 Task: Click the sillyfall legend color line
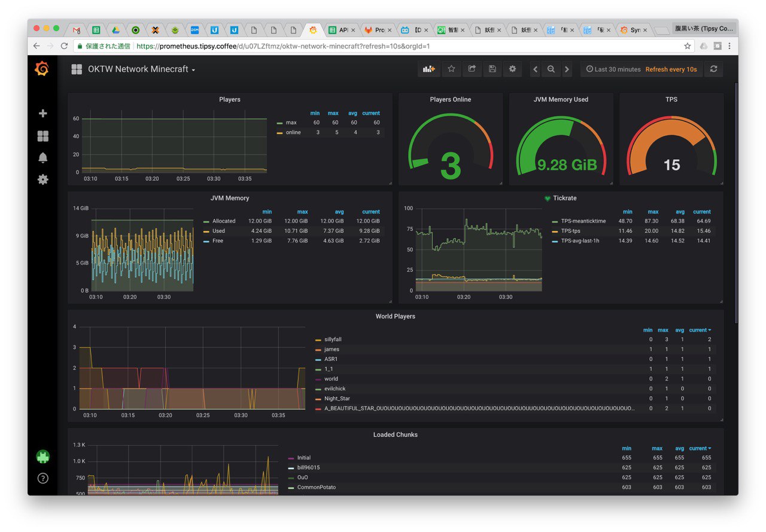318,340
